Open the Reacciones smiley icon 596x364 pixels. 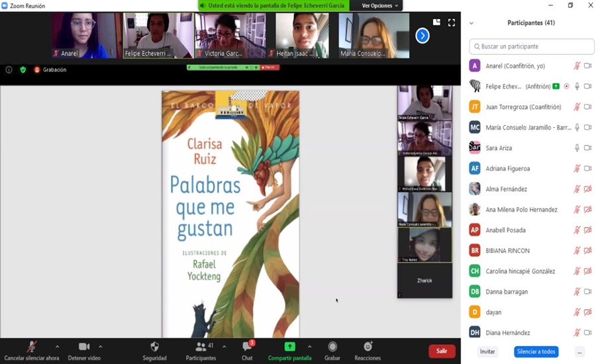pyautogui.click(x=368, y=346)
